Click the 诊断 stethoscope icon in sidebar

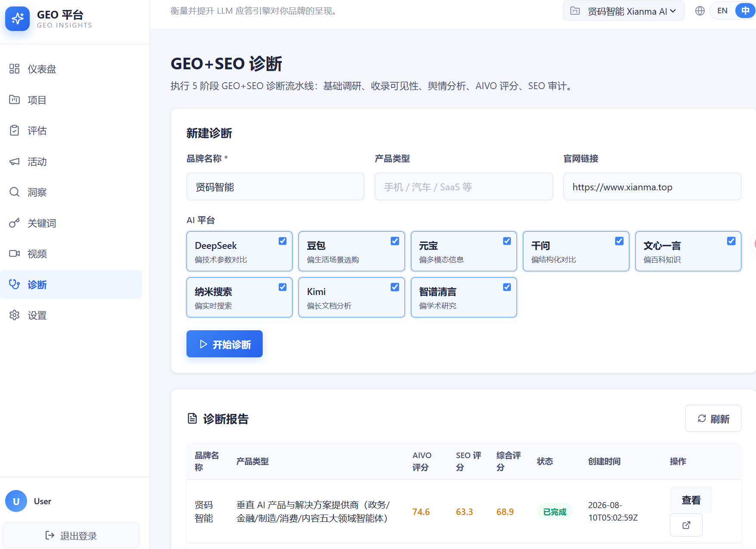point(15,284)
